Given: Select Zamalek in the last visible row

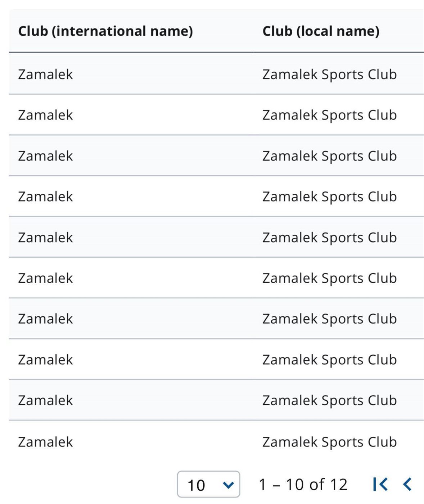Looking at the screenshot, I should tap(45, 442).
